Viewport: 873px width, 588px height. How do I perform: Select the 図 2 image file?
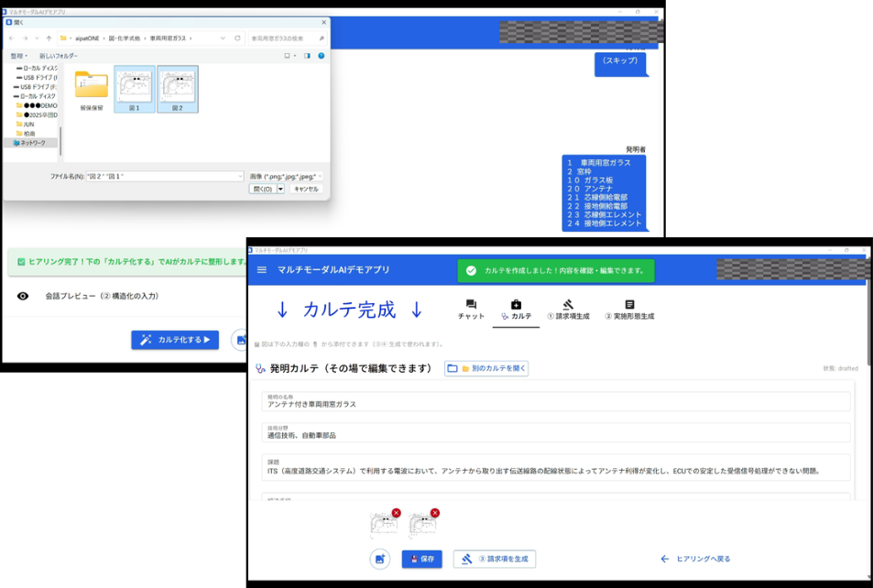coord(178,89)
